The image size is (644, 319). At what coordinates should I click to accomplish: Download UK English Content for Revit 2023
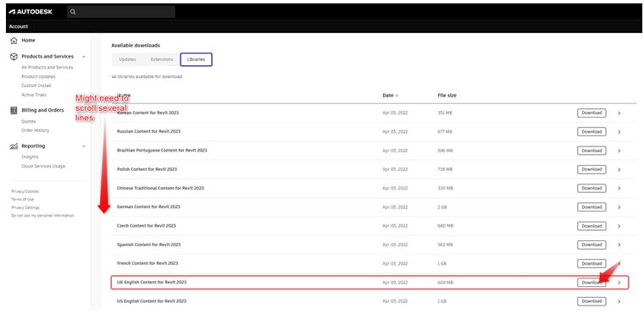coord(591,283)
